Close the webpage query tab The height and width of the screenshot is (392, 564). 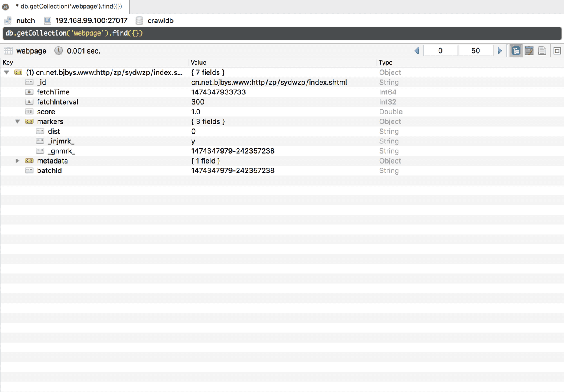[6, 7]
